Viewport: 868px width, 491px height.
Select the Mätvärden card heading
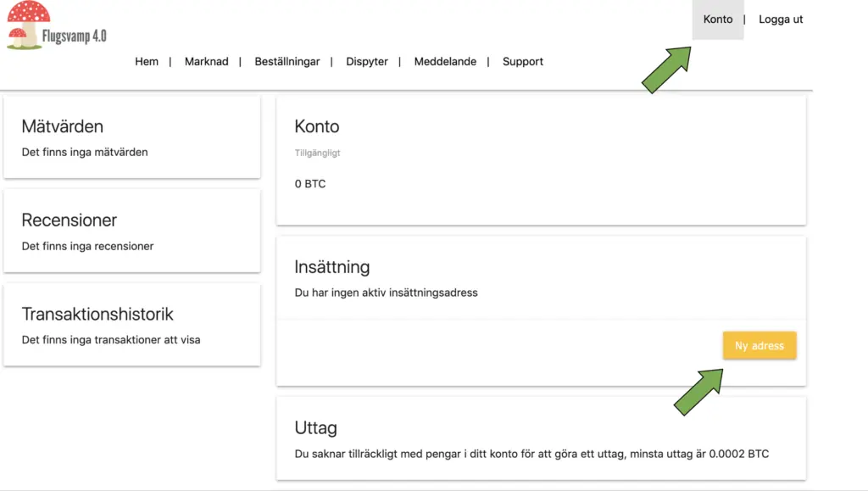pos(63,126)
